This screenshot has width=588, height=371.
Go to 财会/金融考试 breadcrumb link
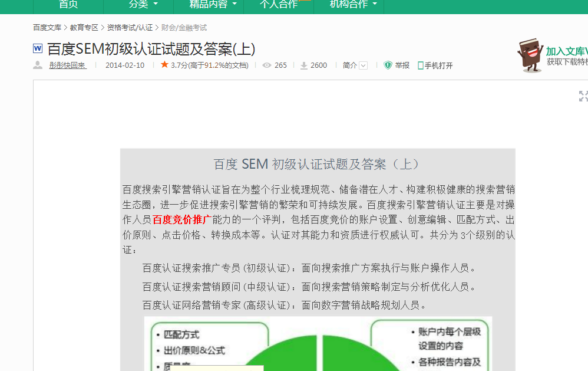[184, 27]
